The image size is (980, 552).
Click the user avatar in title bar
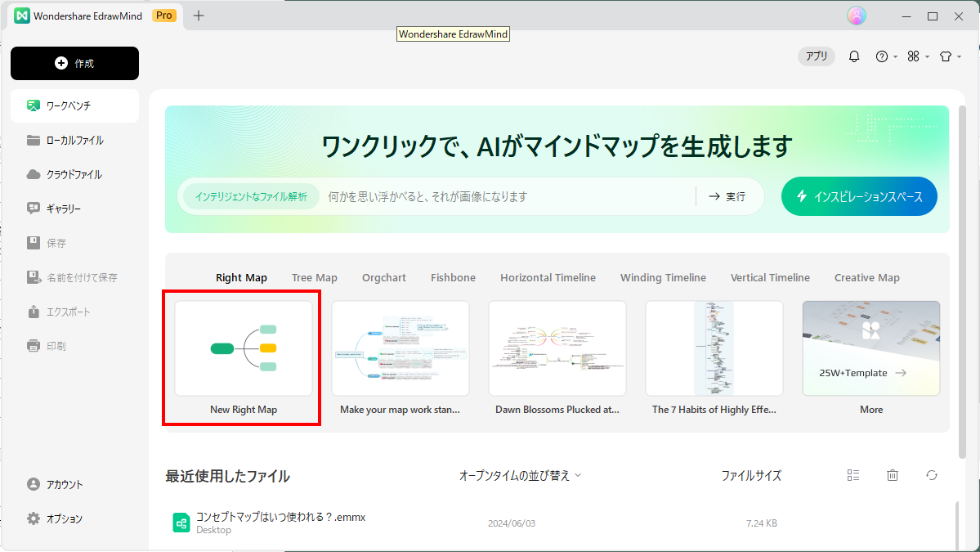click(x=857, y=16)
